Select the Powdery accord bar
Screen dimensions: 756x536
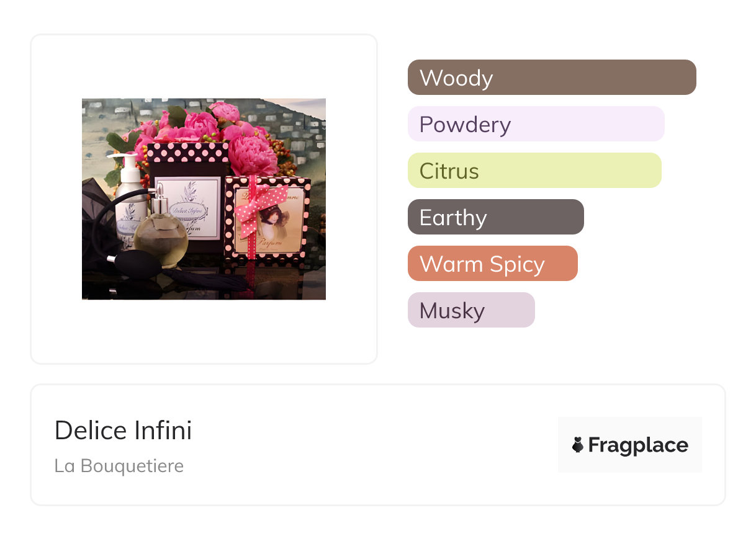pos(536,124)
